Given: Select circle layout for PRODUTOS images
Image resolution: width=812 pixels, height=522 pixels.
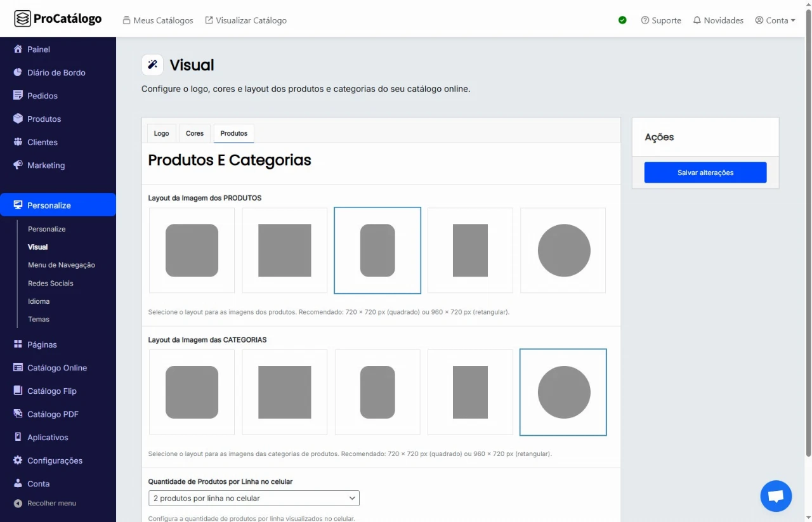Looking at the screenshot, I should [563, 251].
